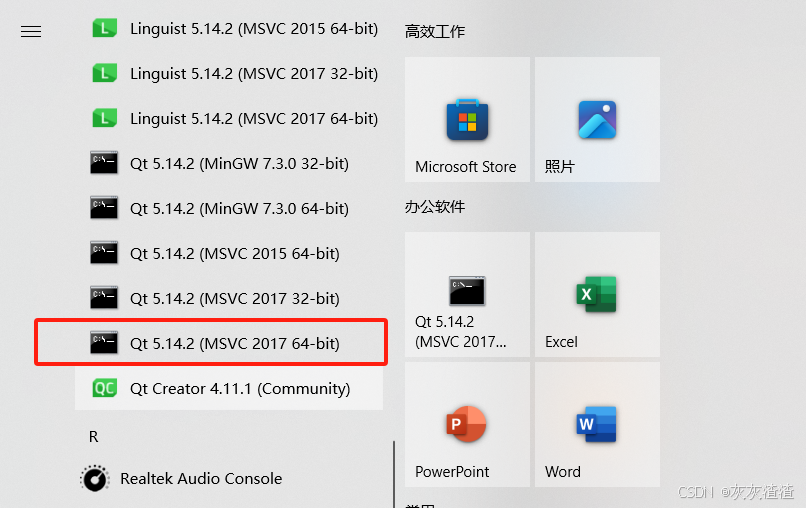Click the R letter section header

click(x=94, y=437)
